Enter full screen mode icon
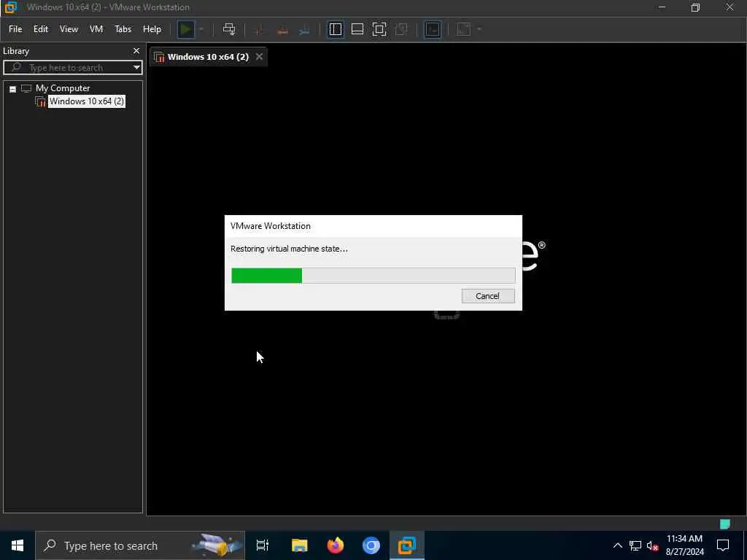The width and height of the screenshot is (747, 560). 379,29
